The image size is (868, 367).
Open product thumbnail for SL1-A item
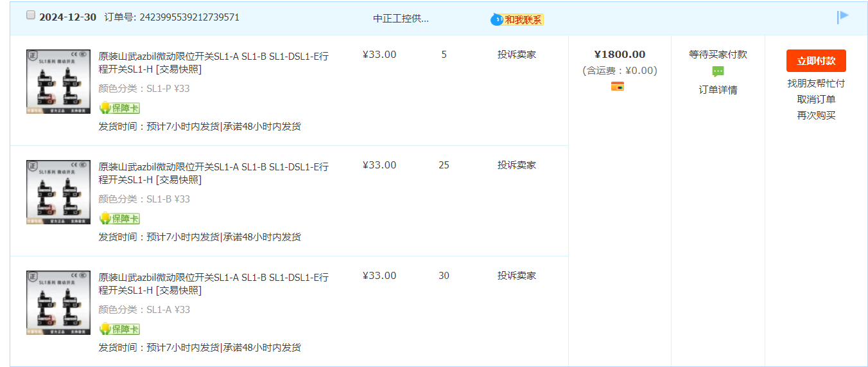[x=58, y=303]
